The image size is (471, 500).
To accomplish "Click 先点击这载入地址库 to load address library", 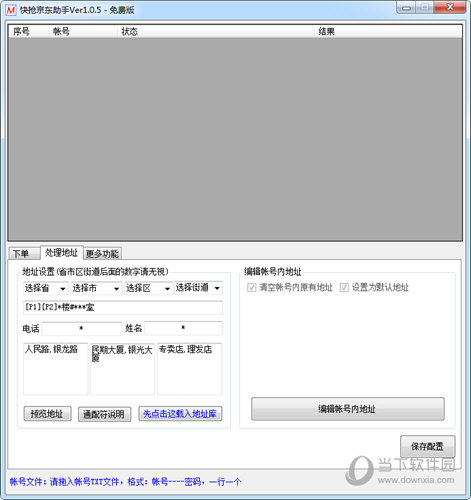I will tap(180, 414).
